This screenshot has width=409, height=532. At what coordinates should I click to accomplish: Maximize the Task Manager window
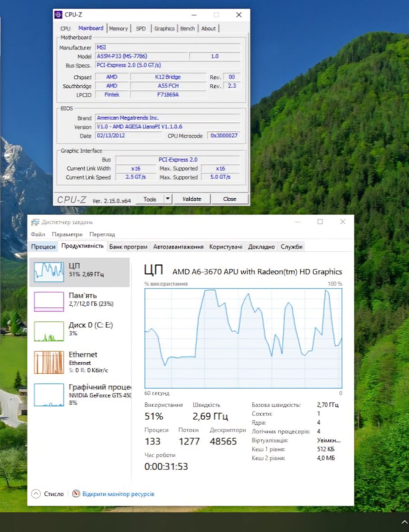click(320, 222)
